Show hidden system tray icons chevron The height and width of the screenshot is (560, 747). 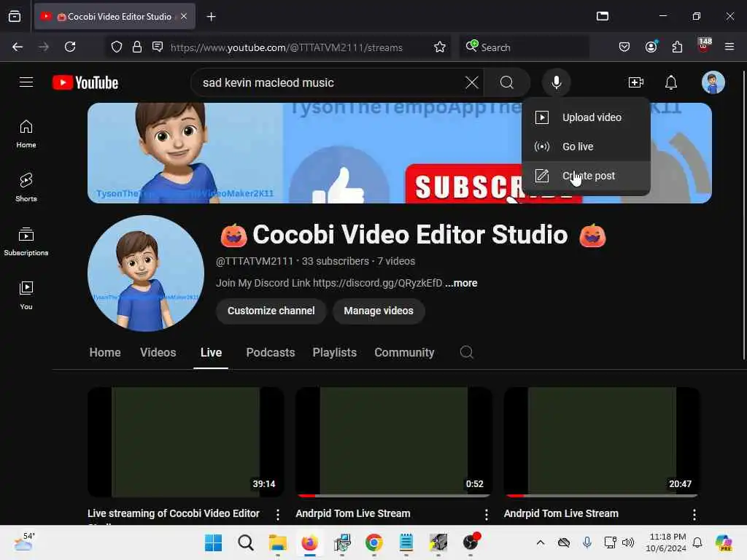click(541, 542)
